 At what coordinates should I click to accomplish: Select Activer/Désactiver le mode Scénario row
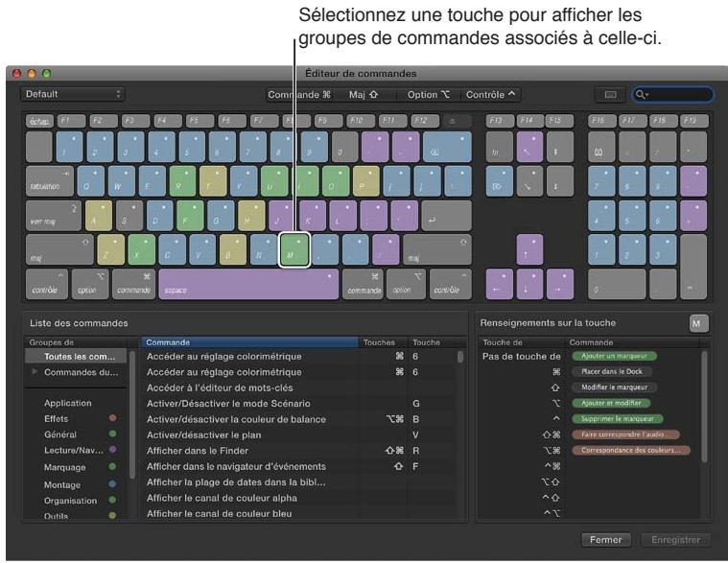(297, 404)
